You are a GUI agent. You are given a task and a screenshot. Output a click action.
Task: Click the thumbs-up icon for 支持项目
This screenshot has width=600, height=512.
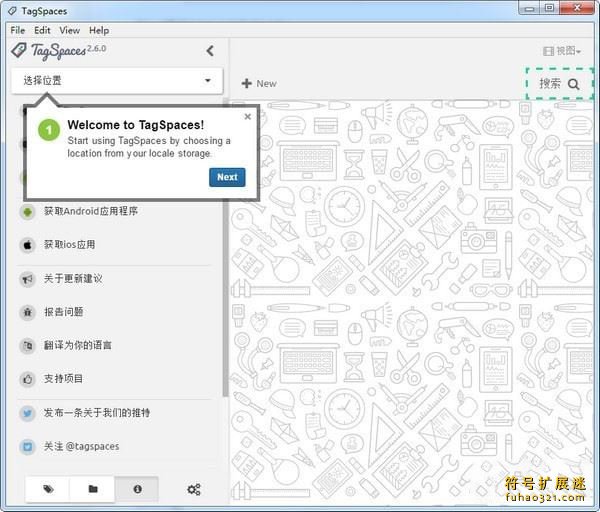(x=28, y=379)
